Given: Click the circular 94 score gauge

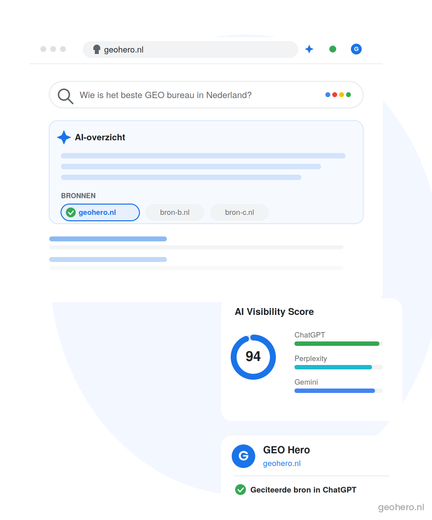Looking at the screenshot, I should click(253, 357).
